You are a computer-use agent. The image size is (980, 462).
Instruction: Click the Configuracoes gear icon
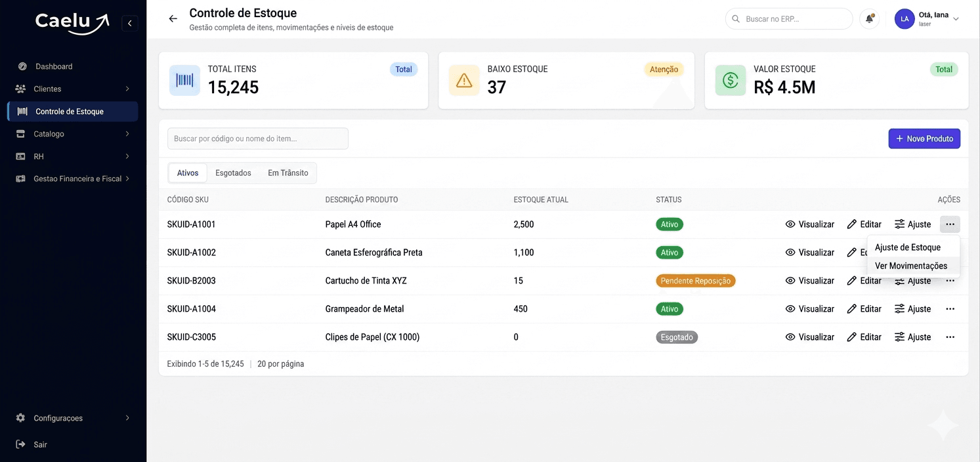20,418
